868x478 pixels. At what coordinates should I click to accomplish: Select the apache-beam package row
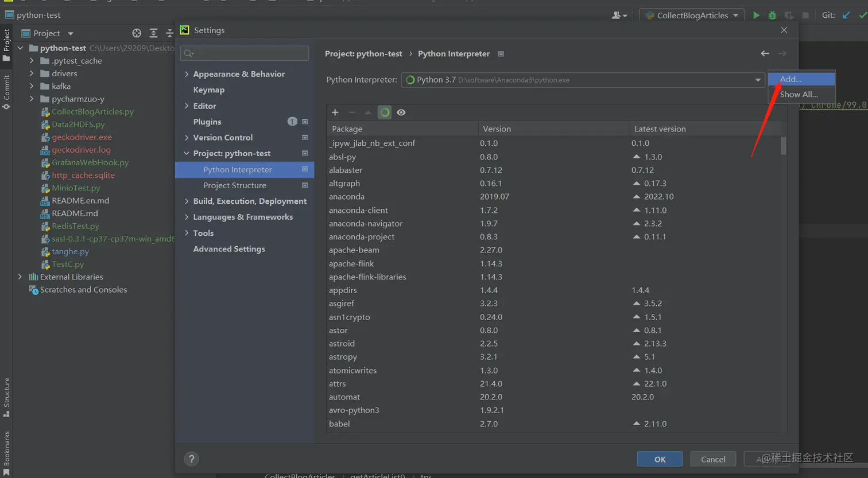click(x=554, y=250)
